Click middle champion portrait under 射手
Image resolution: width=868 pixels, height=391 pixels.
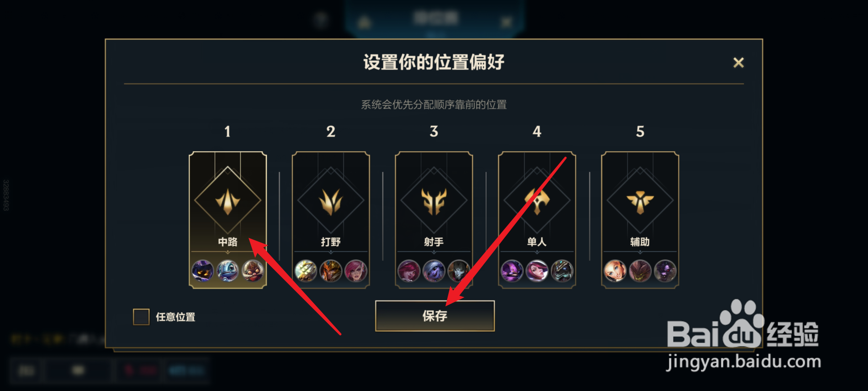pyautogui.click(x=434, y=271)
